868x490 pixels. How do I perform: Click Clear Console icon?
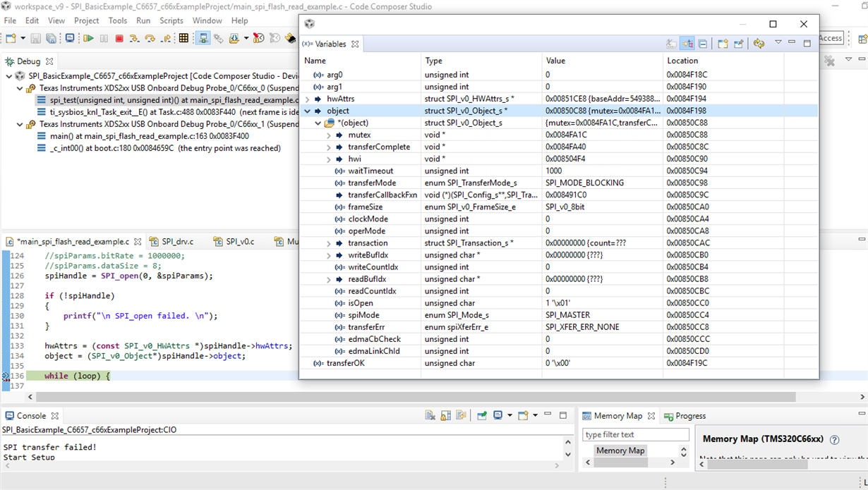tap(430, 416)
